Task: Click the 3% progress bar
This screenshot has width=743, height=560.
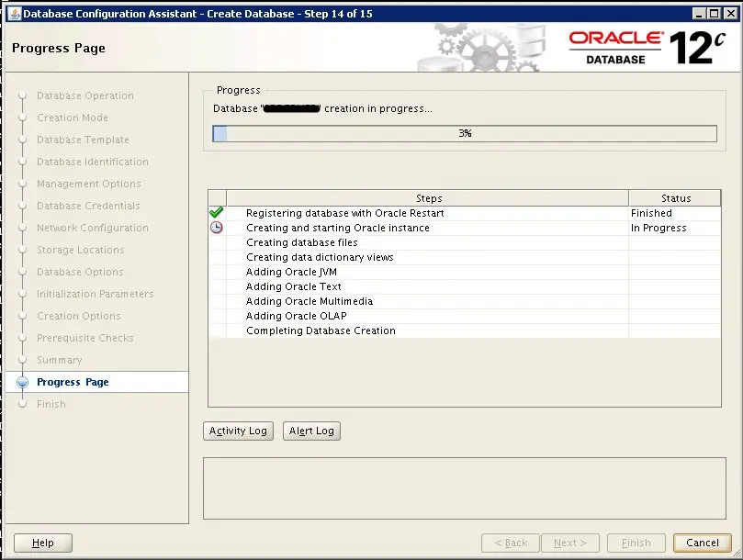Action: tap(465, 133)
